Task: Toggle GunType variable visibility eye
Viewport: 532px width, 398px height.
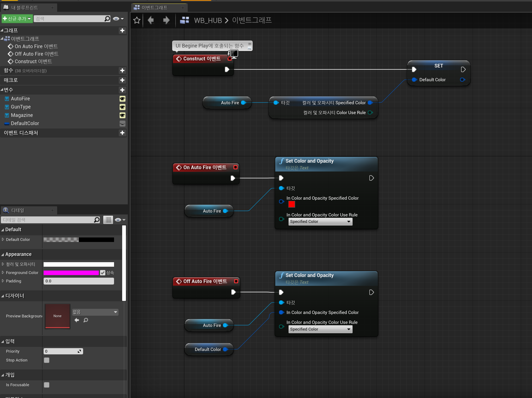Action: tap(122, 107)
